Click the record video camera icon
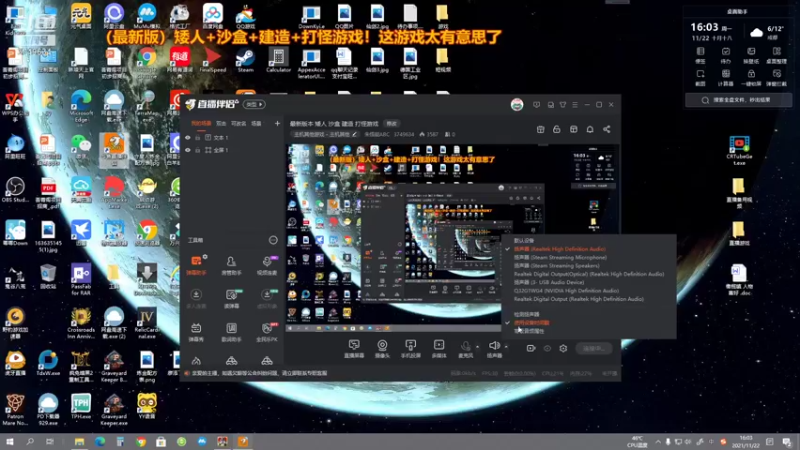Viewport: 800px width, 450px height. 531,348
